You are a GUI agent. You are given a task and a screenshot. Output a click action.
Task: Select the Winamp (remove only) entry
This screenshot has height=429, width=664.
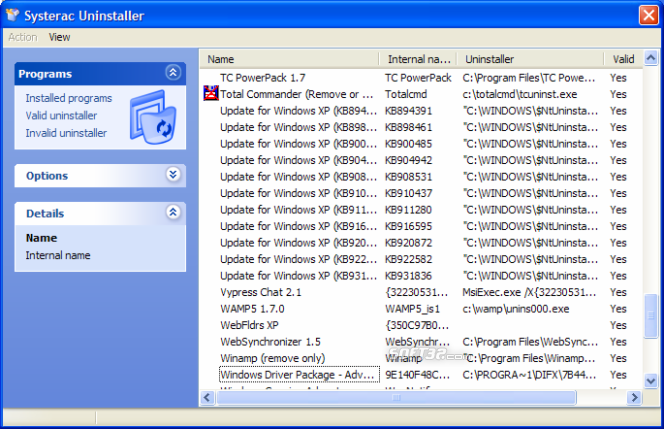[272, 359]
